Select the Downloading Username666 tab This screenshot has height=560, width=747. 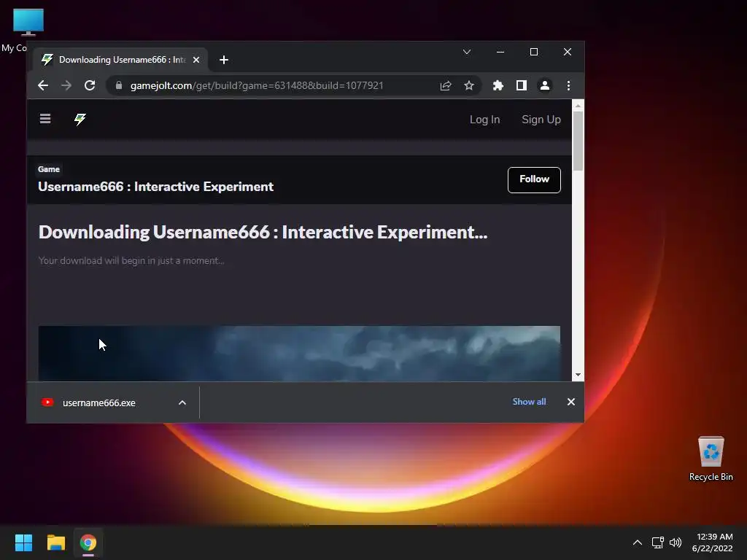tap(120, 60)
